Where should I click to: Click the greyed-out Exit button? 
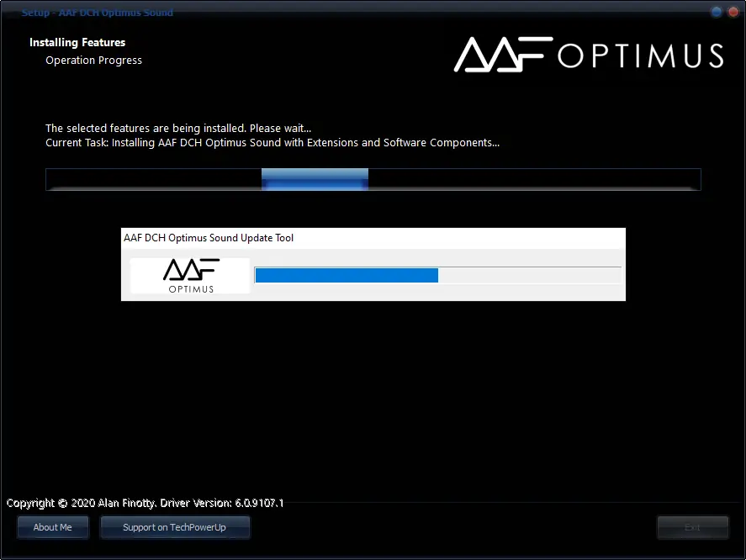[x=692, y=527]
